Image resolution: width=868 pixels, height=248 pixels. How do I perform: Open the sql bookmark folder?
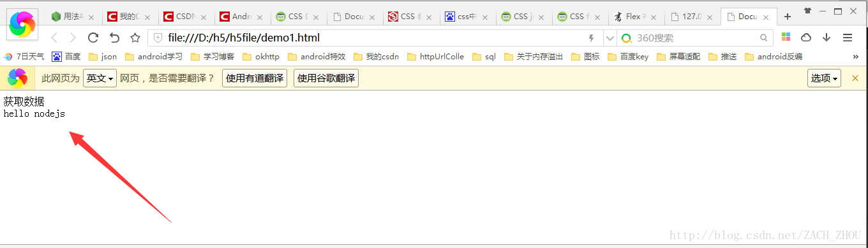pyautogui.click(x=484, y=57)
